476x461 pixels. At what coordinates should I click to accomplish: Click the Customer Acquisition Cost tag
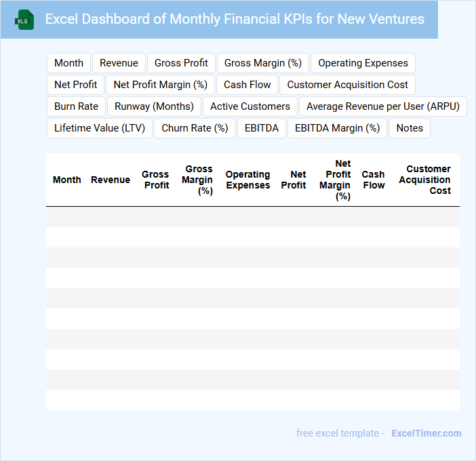(x=347, y=85)
